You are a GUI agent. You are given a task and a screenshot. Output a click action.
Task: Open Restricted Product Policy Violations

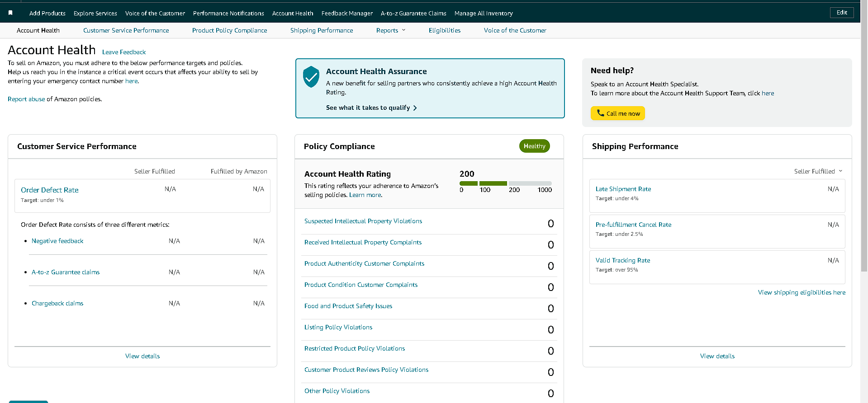click(x=355, y=348)
